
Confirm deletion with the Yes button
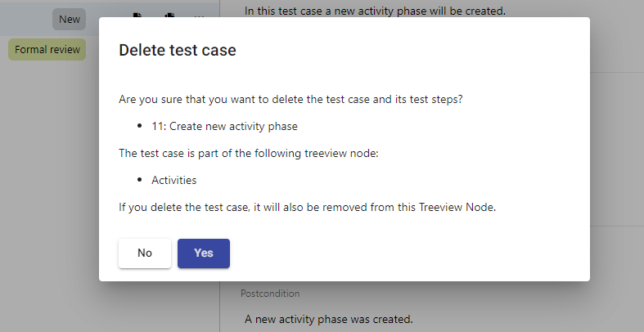[204, 253]
